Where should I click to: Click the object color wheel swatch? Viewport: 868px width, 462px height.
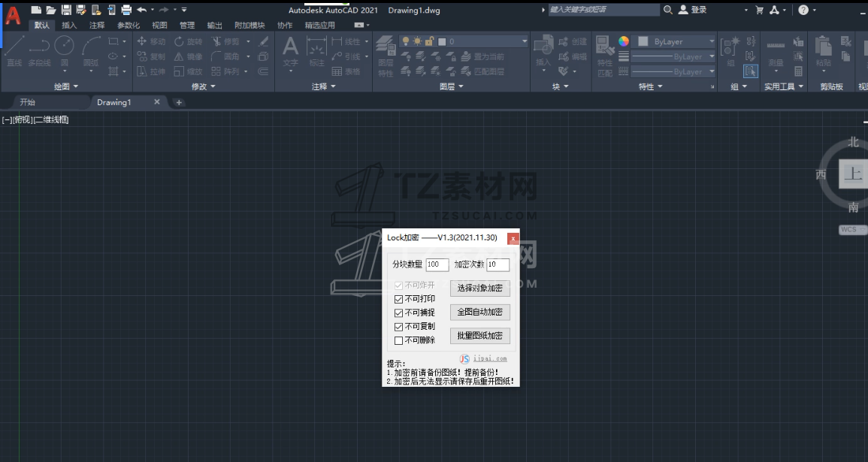tap(624, 41)
